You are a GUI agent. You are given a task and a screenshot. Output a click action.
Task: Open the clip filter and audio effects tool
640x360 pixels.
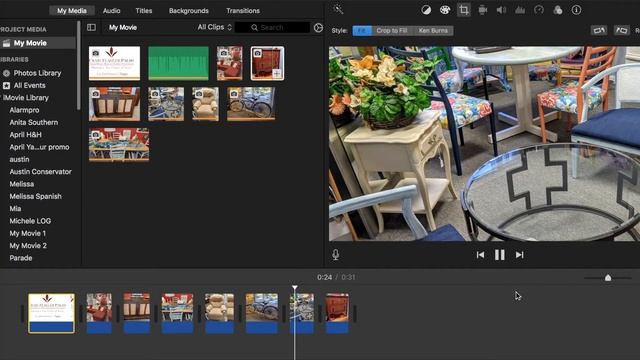(558, 10)
